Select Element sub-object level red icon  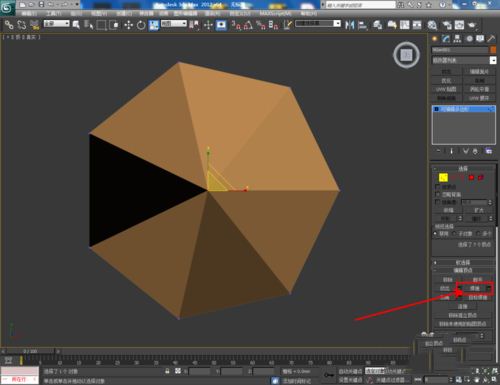point(481,178)
